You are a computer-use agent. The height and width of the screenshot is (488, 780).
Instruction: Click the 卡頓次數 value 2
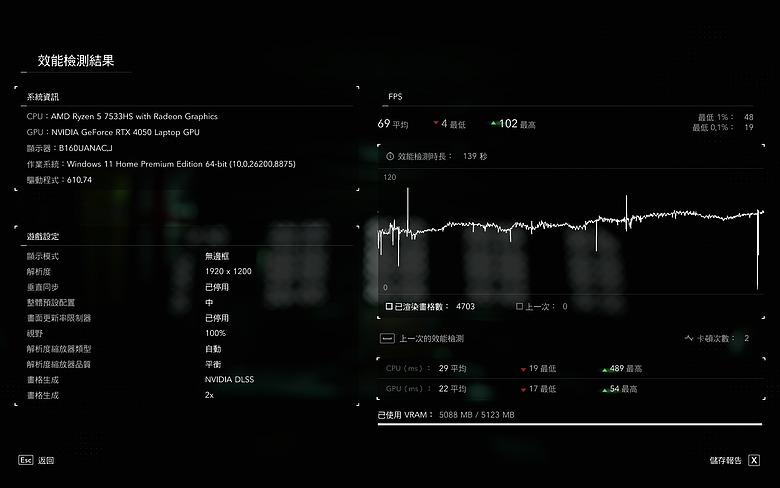click(x=746, y=338)
